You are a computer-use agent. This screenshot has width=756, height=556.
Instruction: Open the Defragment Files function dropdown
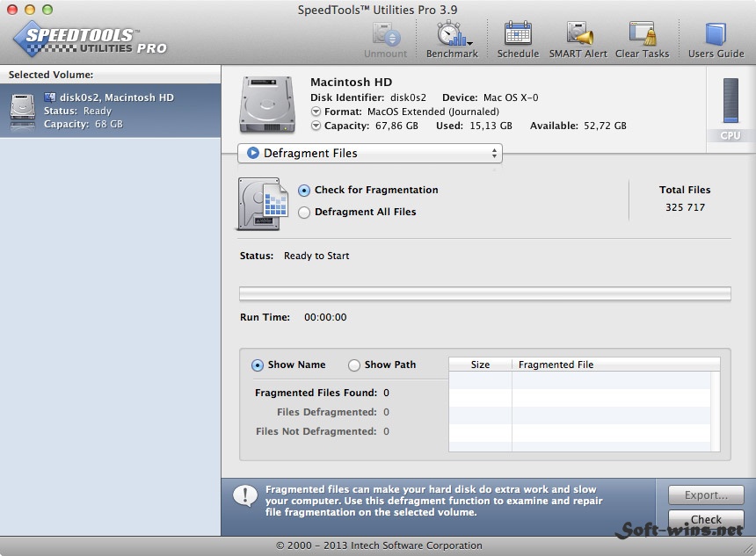[370, 153]
